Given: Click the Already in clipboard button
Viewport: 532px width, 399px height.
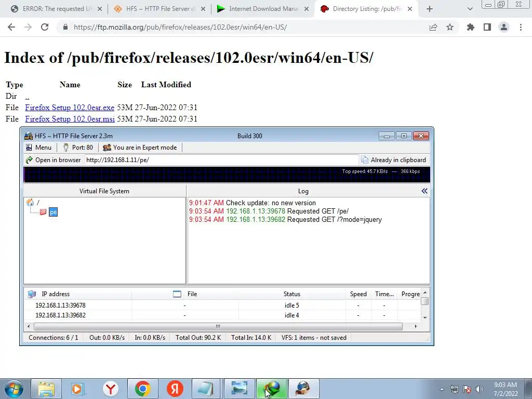Looking at the screenshot, I should [394, 160].
